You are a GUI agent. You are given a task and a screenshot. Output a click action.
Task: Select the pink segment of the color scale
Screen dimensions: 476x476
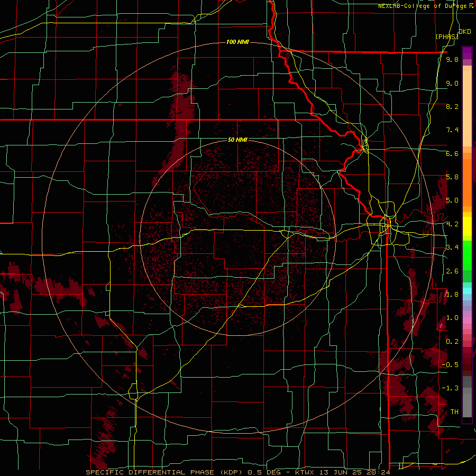click(x=467, y=321)
